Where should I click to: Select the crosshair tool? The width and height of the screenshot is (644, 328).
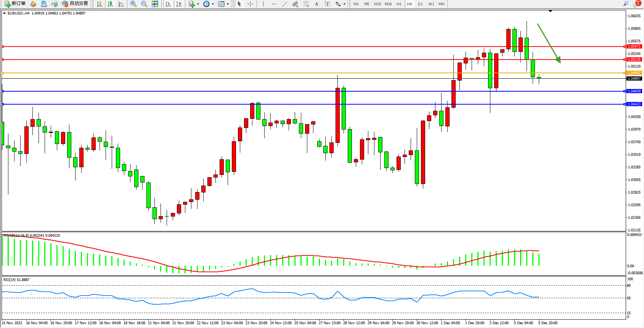(x=250, y=4)
